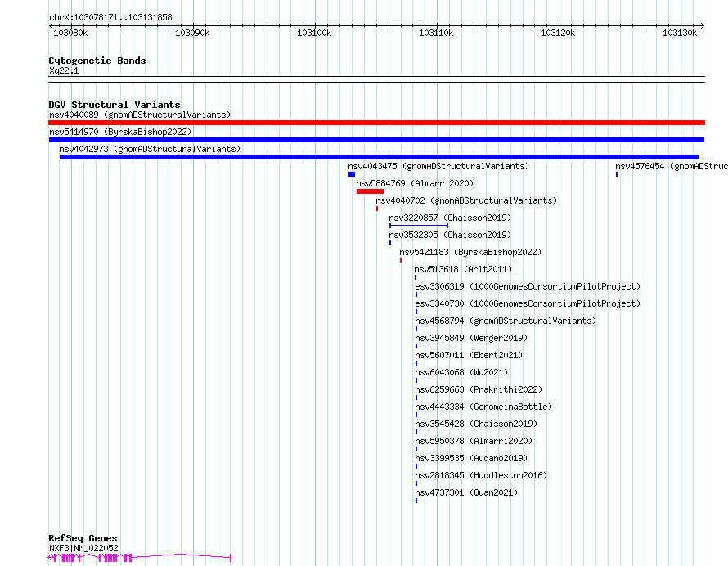
Task: Click the DGV Structural Variants track heading
Action: pyautogui.click(x=115, y=105)
